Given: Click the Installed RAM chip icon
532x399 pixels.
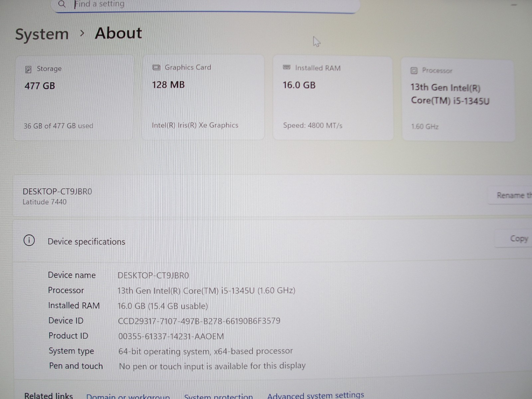Looking at the screenshot, I should pyautogui.click(x=287, y=67).
